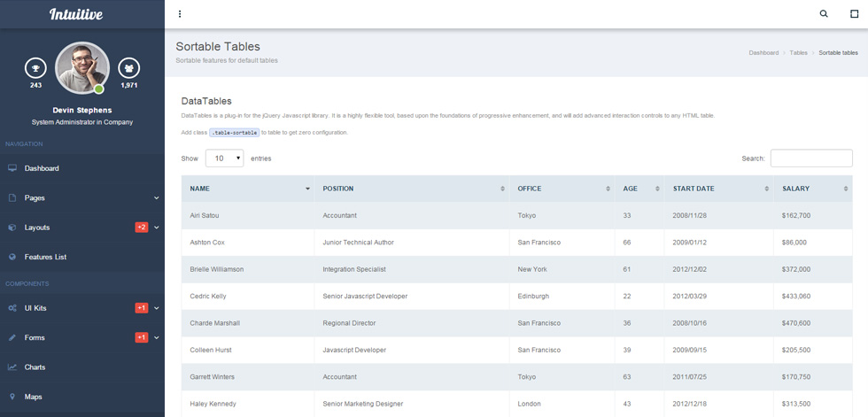Select the Cedric Kelly name cell

247,297
